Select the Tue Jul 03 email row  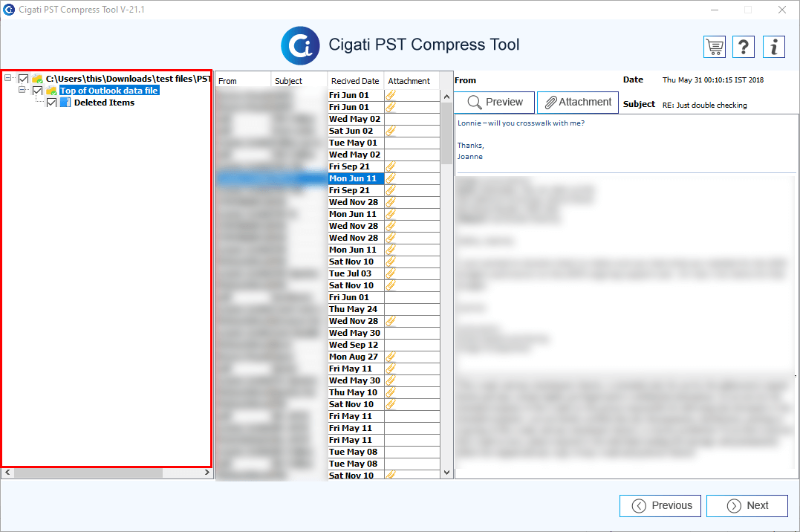[328, 273]
